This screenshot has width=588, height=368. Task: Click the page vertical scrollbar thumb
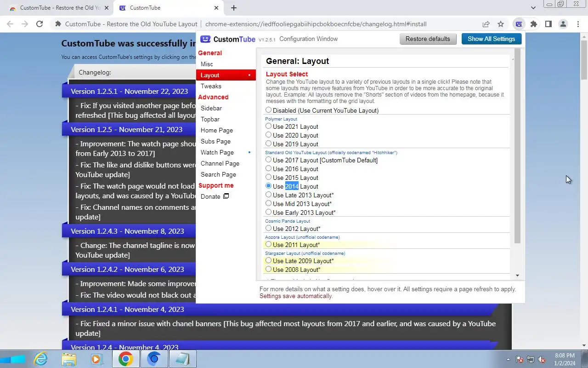(584, 61)
